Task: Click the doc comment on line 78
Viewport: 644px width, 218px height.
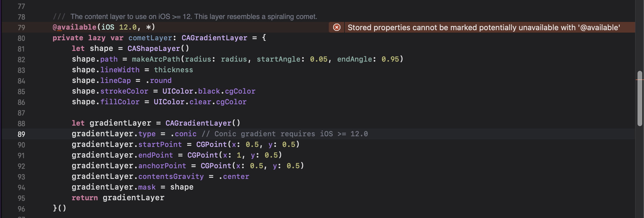Action: point(185,17)
